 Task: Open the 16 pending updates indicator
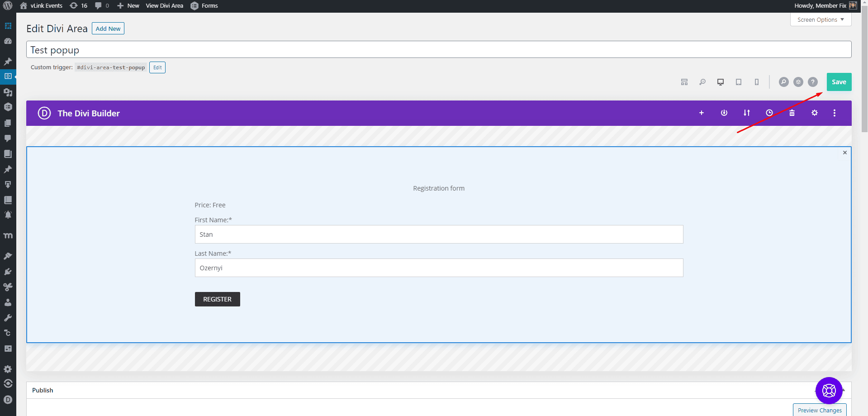pyautogui.click(x=78, y=6)
